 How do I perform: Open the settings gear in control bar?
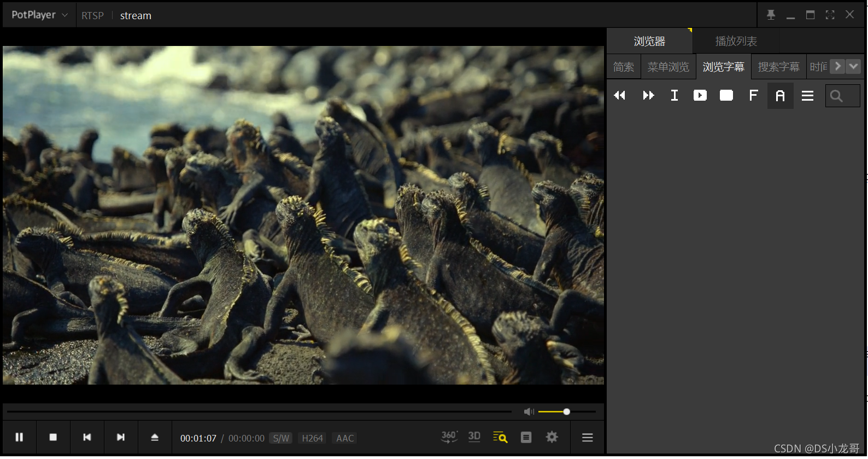click(x=552, y=437)
